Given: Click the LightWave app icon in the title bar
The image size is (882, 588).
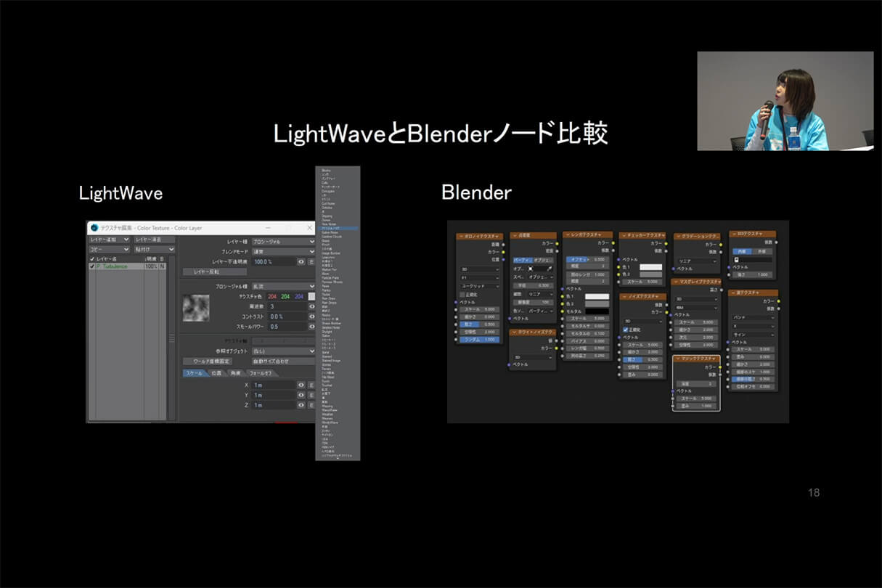Looking at the screenshot, I should pyautogui.click(x=94, y=228).
